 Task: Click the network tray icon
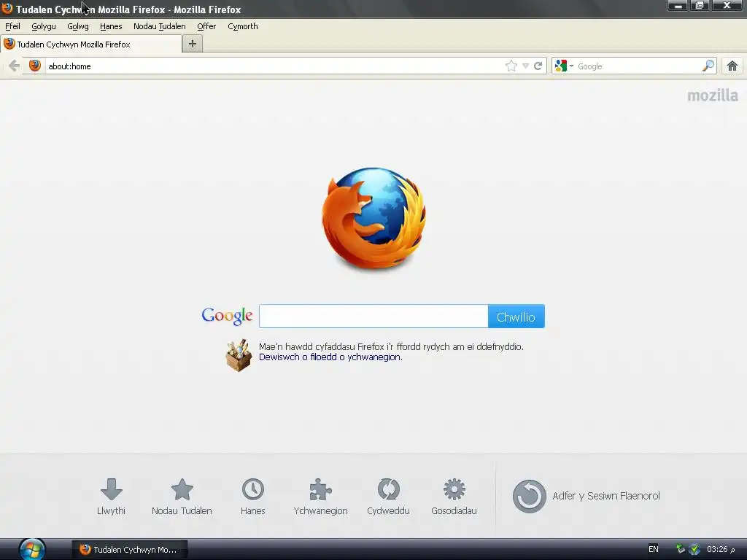[681, 549]
